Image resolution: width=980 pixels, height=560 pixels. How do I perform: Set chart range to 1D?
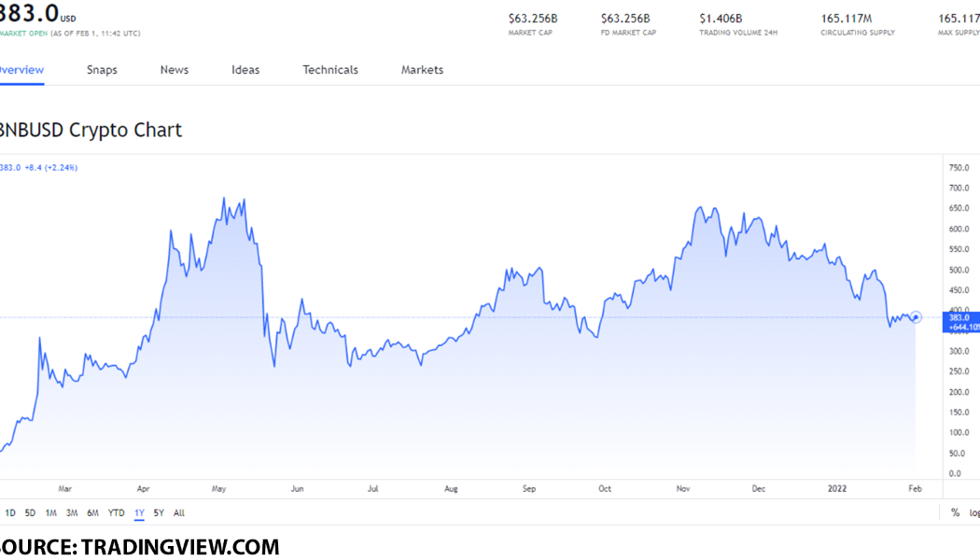pos(10,512)
